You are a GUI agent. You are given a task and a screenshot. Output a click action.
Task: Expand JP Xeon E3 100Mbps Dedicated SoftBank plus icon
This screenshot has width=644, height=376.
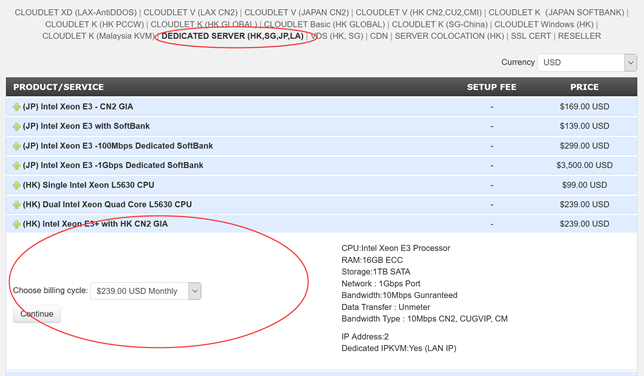(x=16, y=146)
